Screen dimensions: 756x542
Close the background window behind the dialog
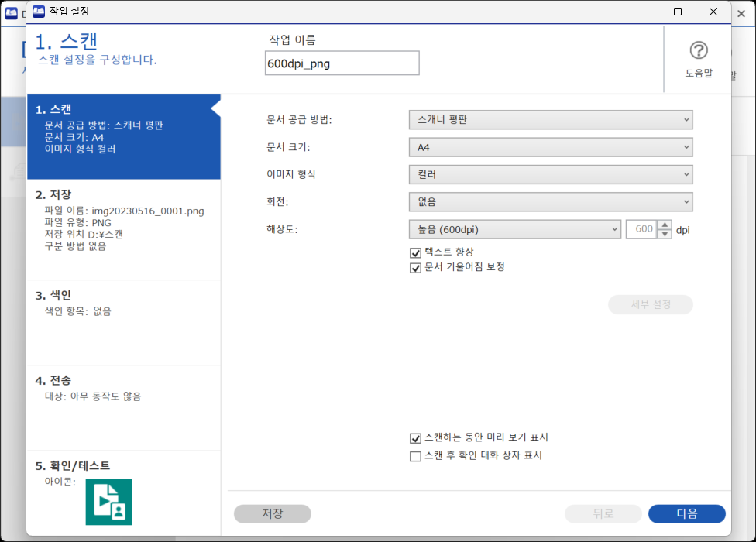741,13
